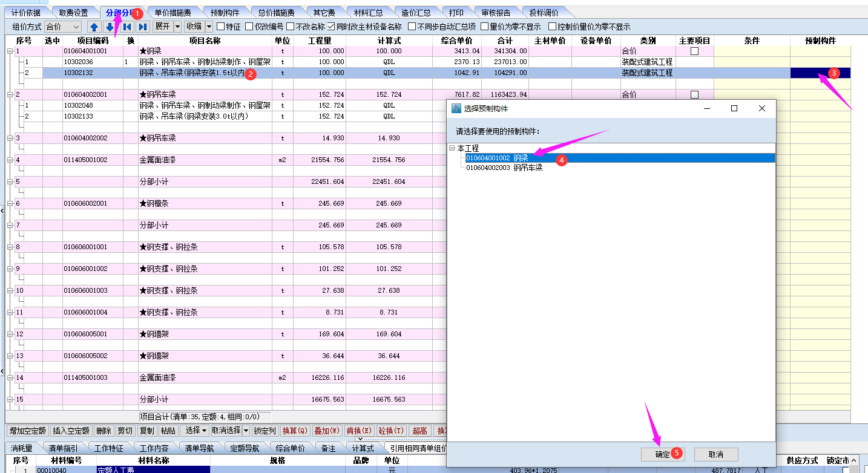Click the 插入空定额 button
The height and width of the screenshot is (473, 868).
(x=71, y=431)
